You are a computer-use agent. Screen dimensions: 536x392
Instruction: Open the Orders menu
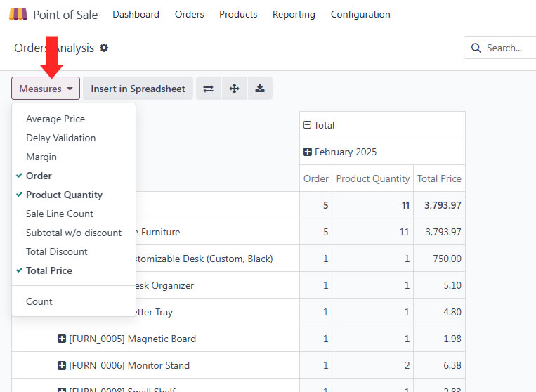190,14
